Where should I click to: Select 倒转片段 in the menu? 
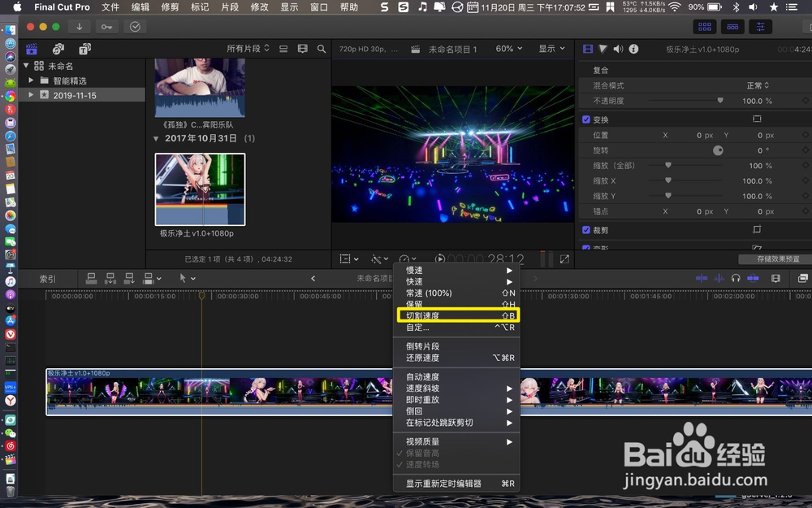click(458, 346)
